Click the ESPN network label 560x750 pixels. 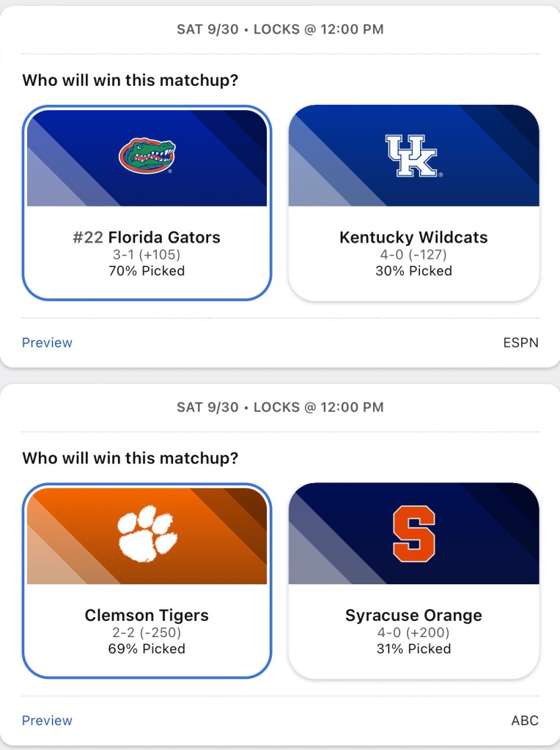point(520,342)
